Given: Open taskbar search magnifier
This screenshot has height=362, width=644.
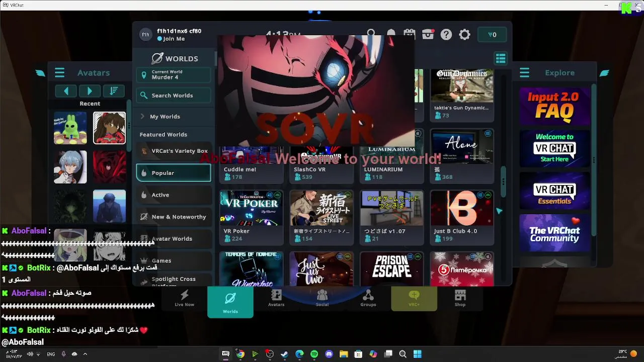Looking at the screenshot, I should pyautogui.click(x=403, y=354).
